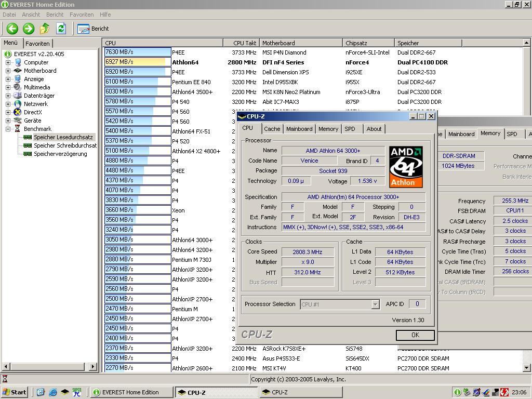Select the Datenträger tree icon

tap(18, 96)
